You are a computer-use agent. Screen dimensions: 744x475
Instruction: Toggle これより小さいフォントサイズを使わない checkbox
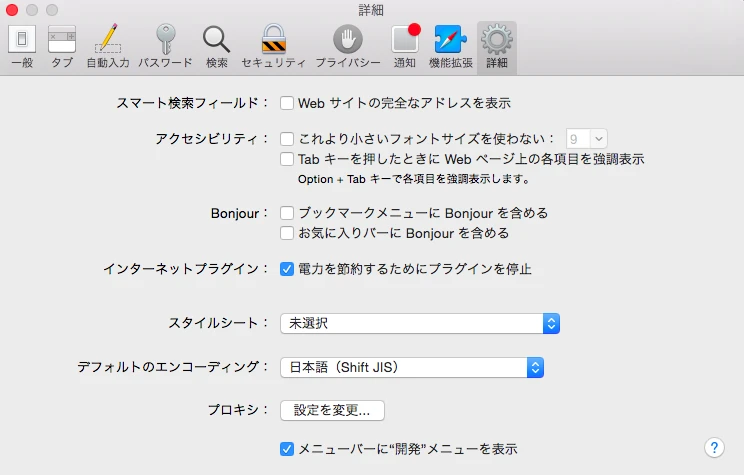point(287,140)
